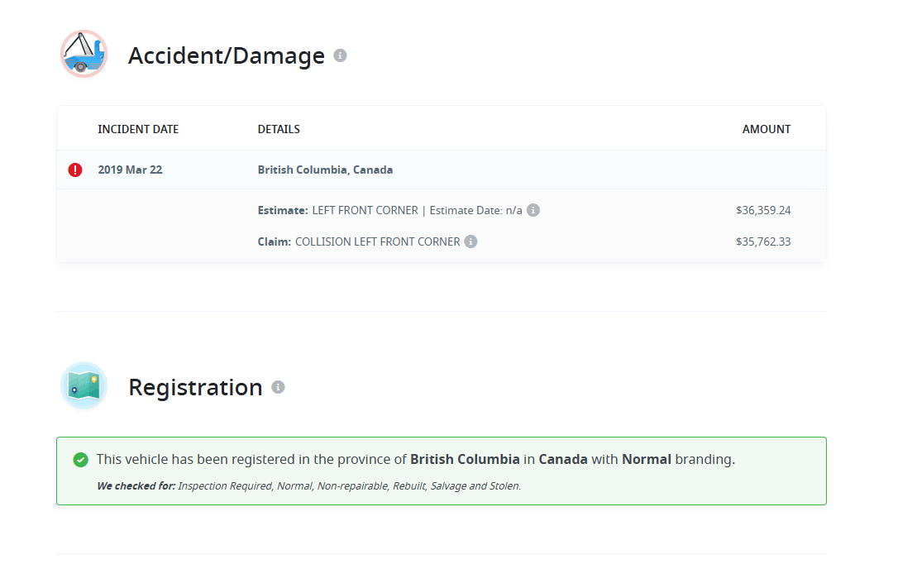Image resolution: width=898 pixels, height=588 pixels.
Task: Click the map Registration section icon
Action: 84,386
